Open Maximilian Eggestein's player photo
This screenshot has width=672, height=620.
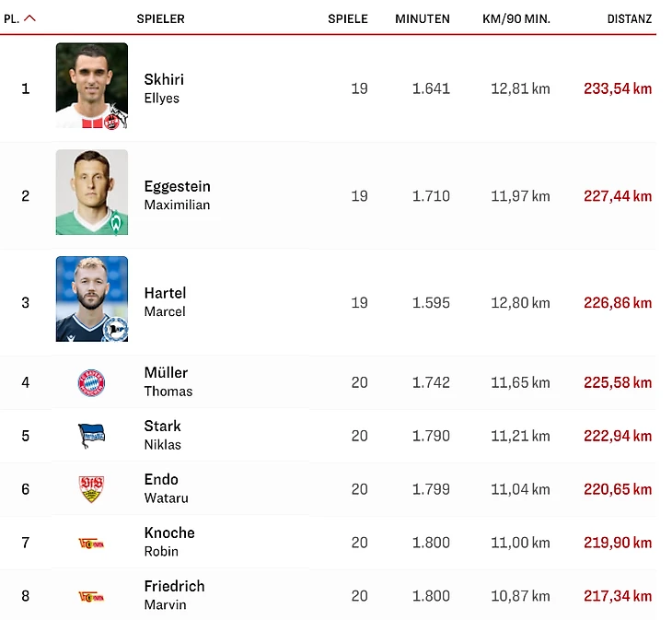[91, 193]
